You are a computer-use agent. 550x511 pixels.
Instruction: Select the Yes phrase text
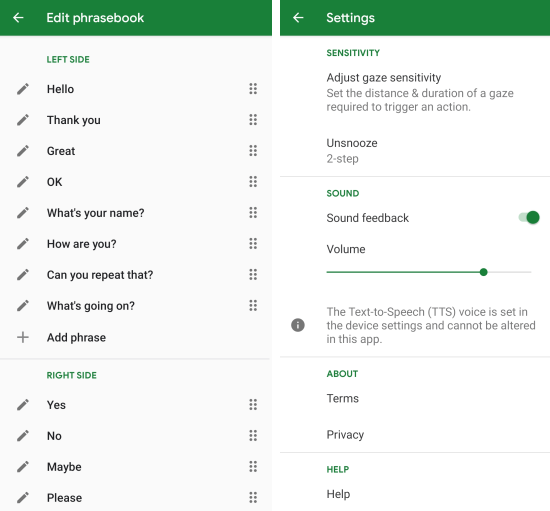pos(56,405)
